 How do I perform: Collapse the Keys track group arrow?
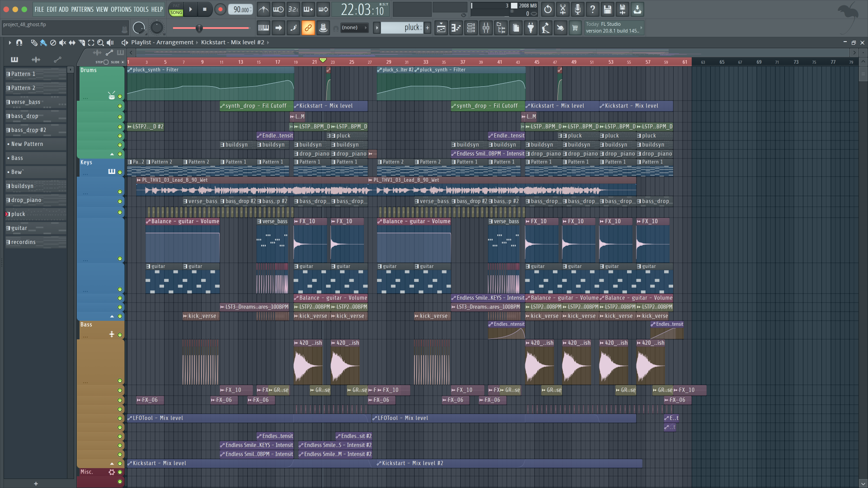click(112, 316)
